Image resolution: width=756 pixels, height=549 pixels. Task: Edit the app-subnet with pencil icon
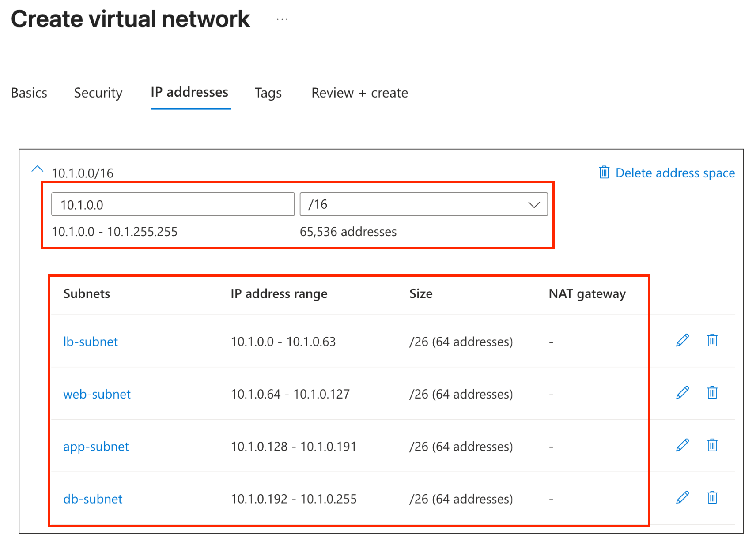[x=682, y=445]
